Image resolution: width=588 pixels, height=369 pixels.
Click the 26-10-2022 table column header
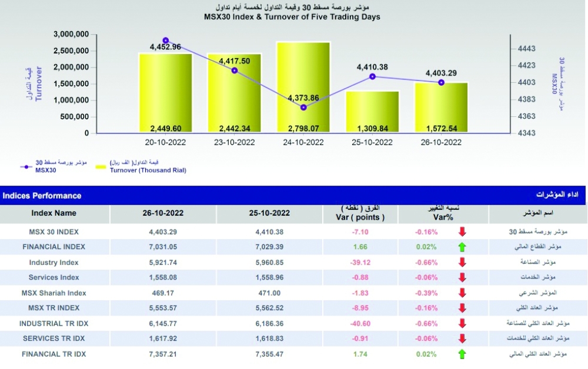(164, 213)
